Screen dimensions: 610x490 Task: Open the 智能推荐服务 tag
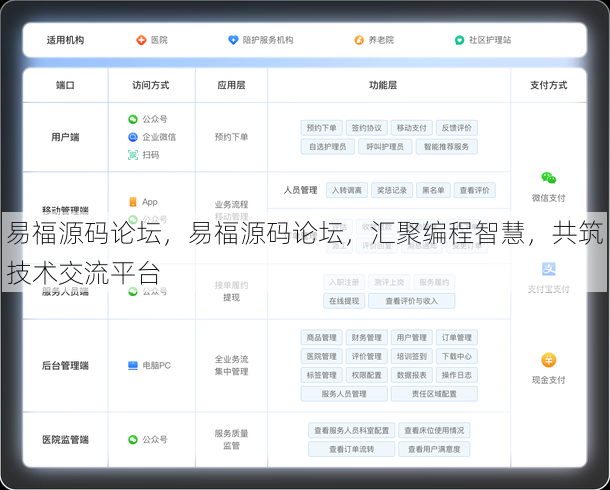click(x=447, y=147)
